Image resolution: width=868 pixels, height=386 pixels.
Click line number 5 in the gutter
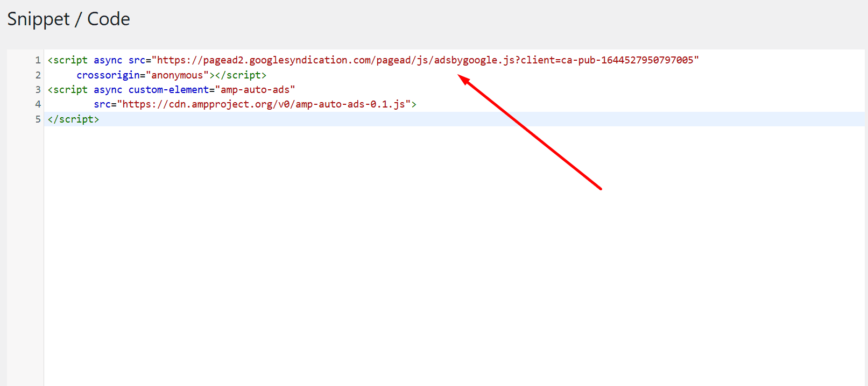click(x=38, y=119)
